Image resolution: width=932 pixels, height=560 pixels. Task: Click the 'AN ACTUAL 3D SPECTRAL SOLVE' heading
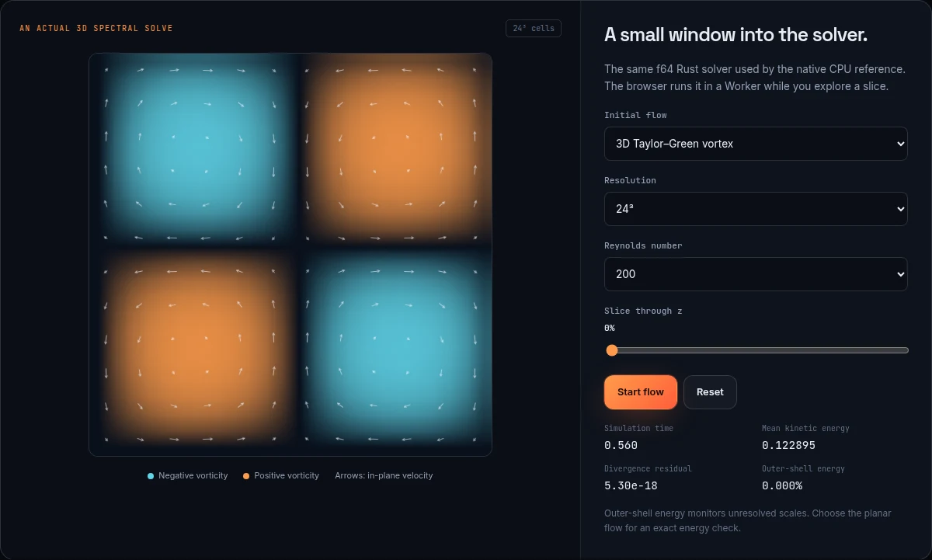[x=96, y=28]
